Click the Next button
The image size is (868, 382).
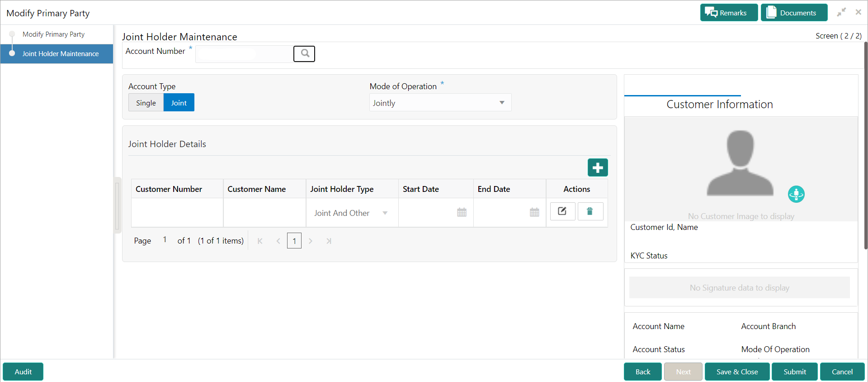(683, 372)
